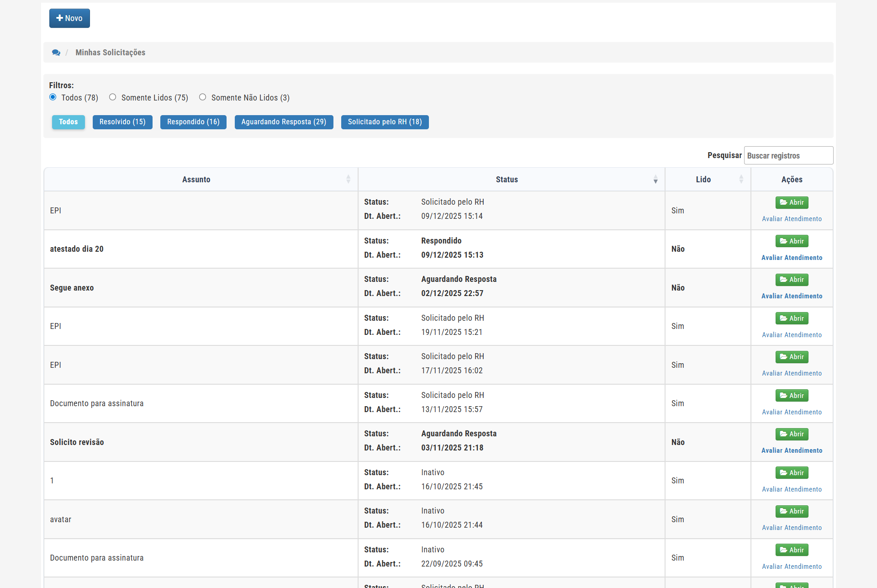Click Abrir for EPI dated 19/11/2025
The width and height of the screenshot is (877, 588).
792,318
